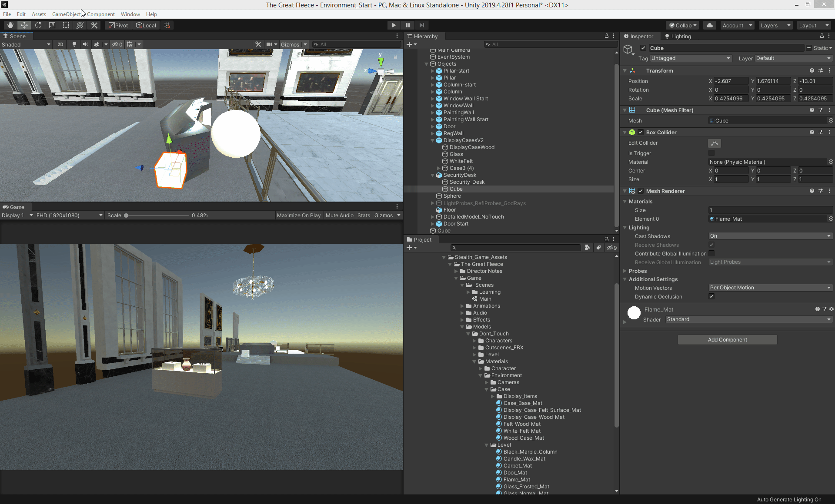Click the Pause button

[407, 25]
